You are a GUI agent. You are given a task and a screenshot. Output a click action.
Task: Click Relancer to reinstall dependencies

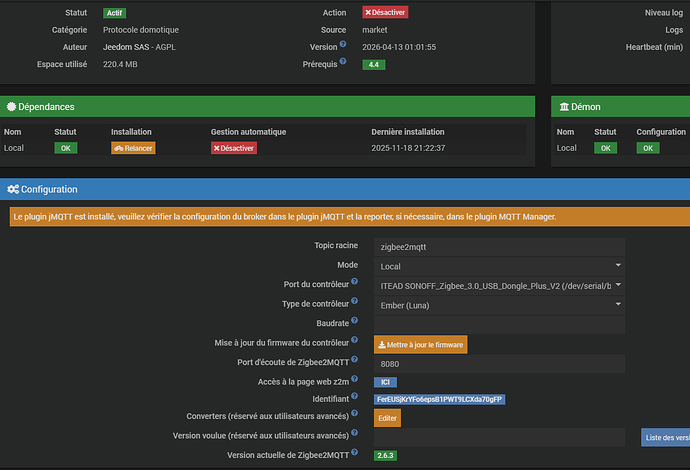(x=133, y=148)
